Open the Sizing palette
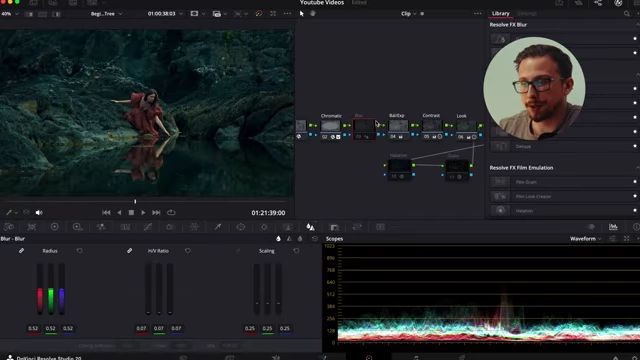The width and height of the screenshot is (640, 360). 357,227
